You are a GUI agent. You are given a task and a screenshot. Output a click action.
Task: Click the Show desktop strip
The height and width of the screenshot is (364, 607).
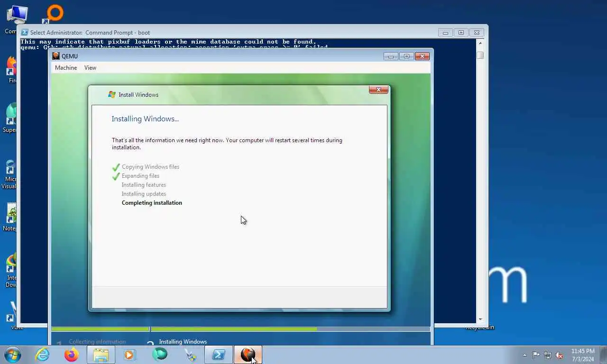(x=603, y=355)
